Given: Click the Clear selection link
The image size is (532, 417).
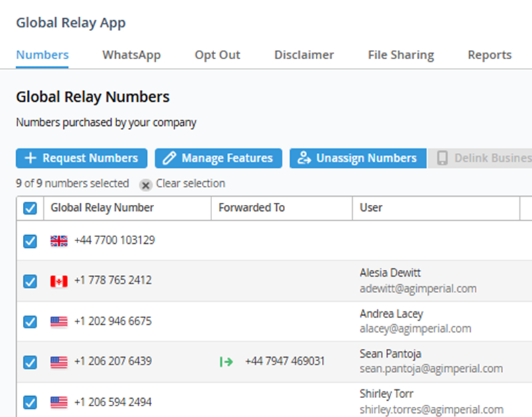Looking at the screenshot, I should tap(191, 183).
